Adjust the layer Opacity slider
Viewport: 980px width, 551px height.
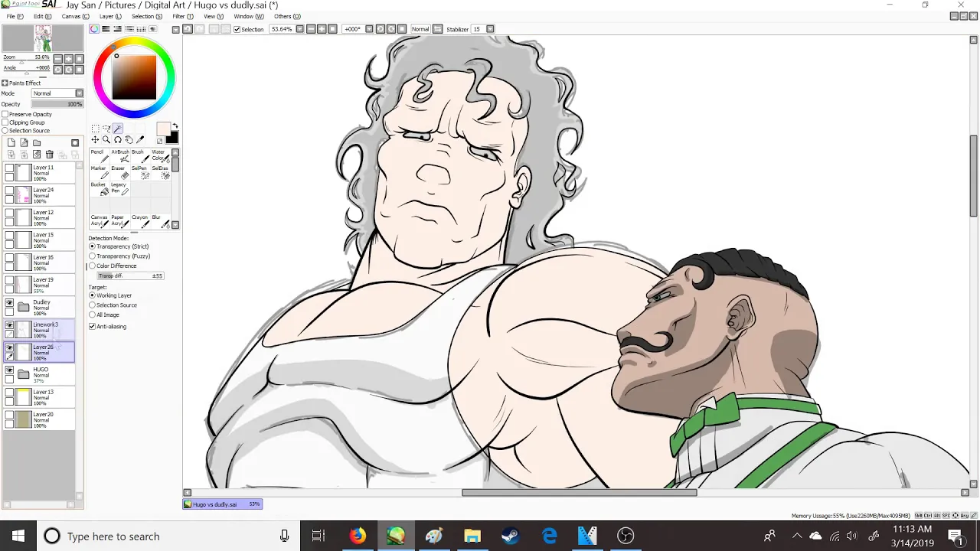click(x=57, y=104)
